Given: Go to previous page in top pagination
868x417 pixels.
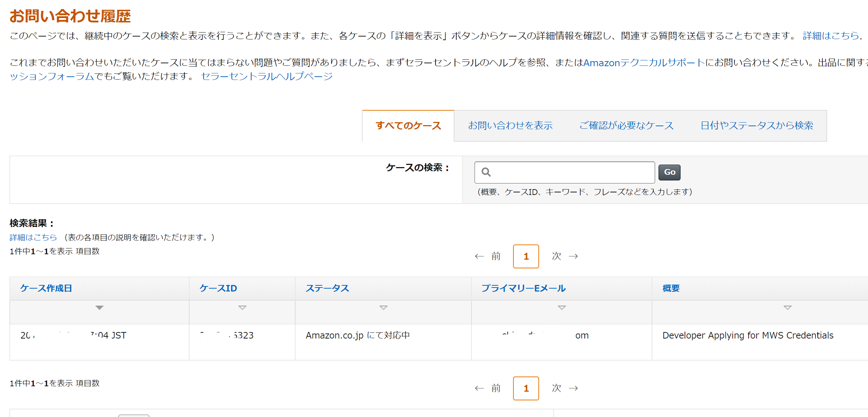Looking at the screenshot, I should pos(488,256).
